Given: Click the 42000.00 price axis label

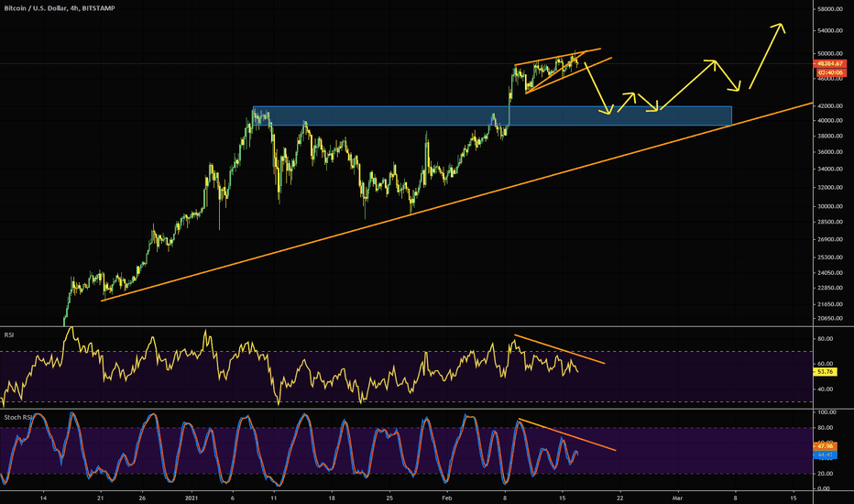Looking at the screenshot, I should tap(830, 105).
